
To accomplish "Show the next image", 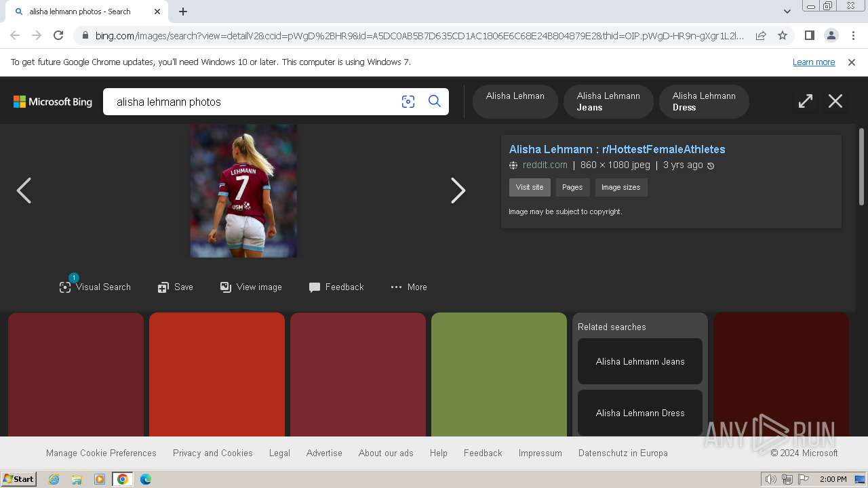I will (x=458, y=190).
